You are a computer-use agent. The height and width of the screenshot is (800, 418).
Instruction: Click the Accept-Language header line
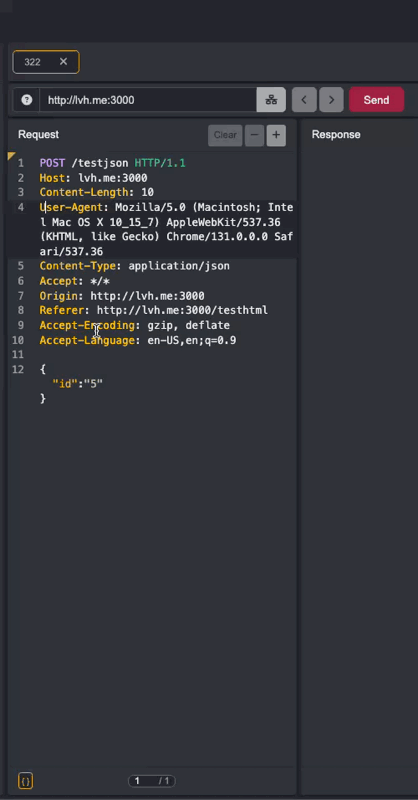pyautogui.click(x=138, y=340)
